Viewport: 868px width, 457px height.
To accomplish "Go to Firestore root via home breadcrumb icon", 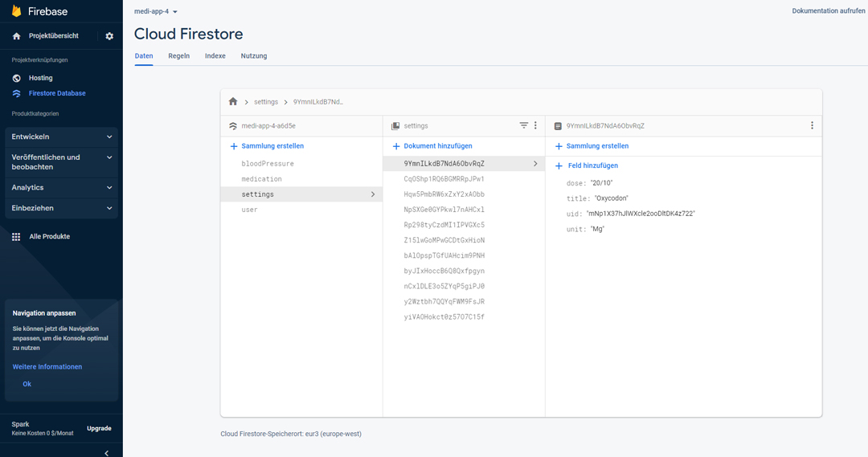I will (x=233, y=102).
